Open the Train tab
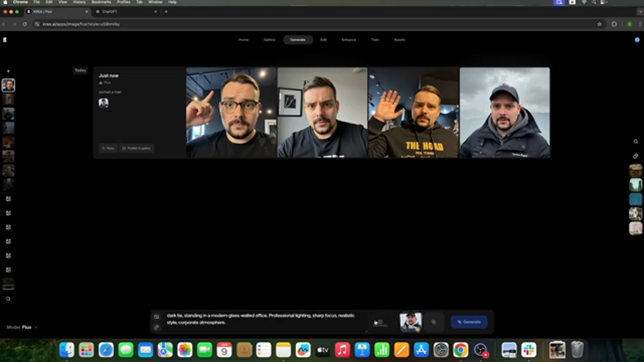 click(x=375, y=40)
